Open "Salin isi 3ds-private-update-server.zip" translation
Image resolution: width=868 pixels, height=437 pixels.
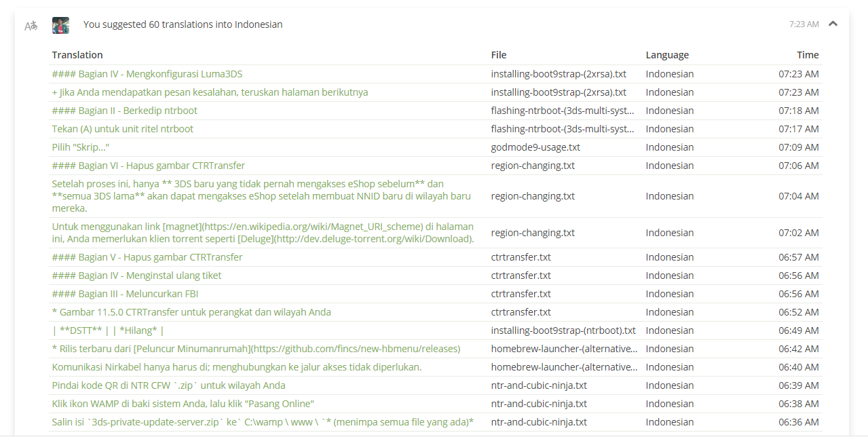[x=263, y=422]
